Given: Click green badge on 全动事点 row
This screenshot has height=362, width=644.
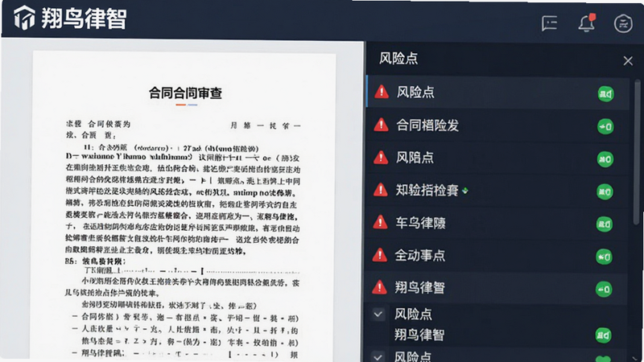Looking at the screenshot, I should coord(605,257).
